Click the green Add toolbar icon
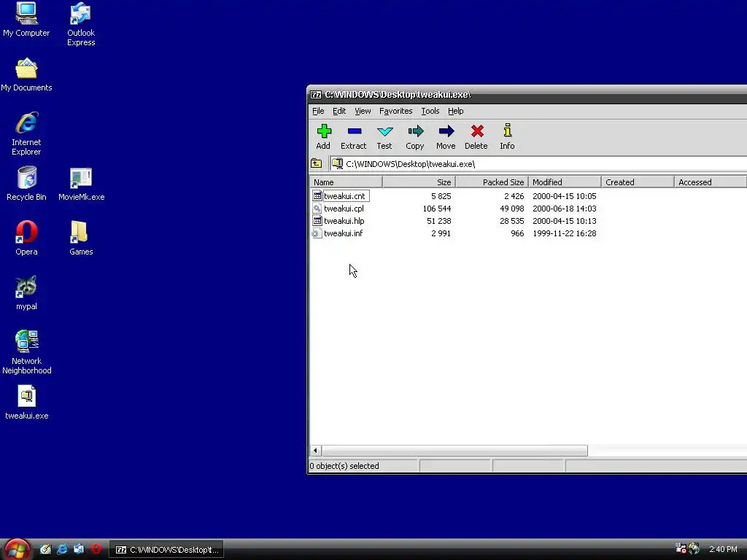The height and width of the screenshot is (560, 747). click(x=324, y=131)
